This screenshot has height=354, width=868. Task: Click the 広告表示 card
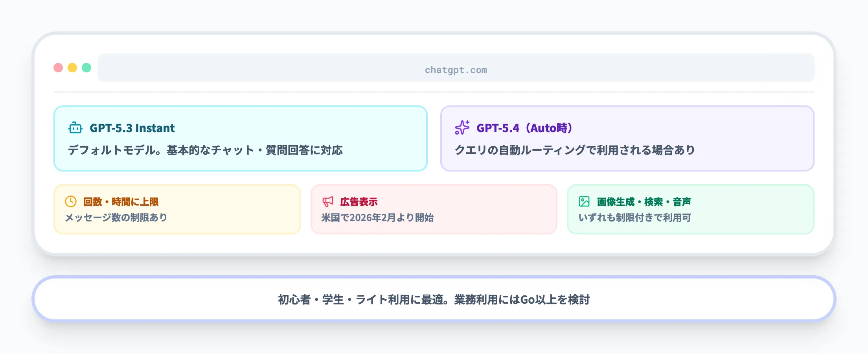point(434,209)
